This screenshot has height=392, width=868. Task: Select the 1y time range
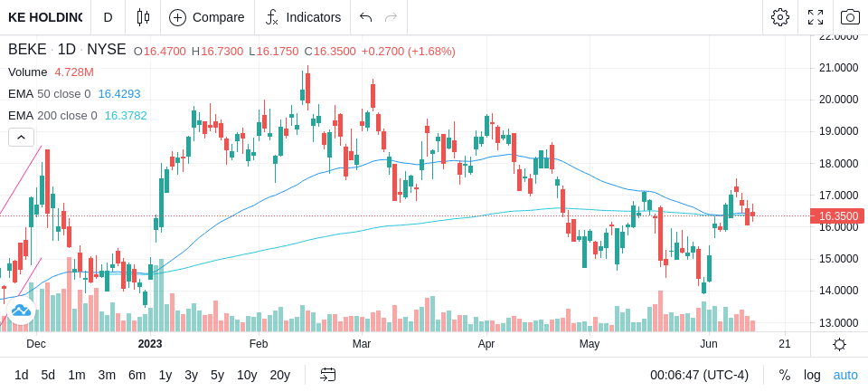click(x=165, y=375)
